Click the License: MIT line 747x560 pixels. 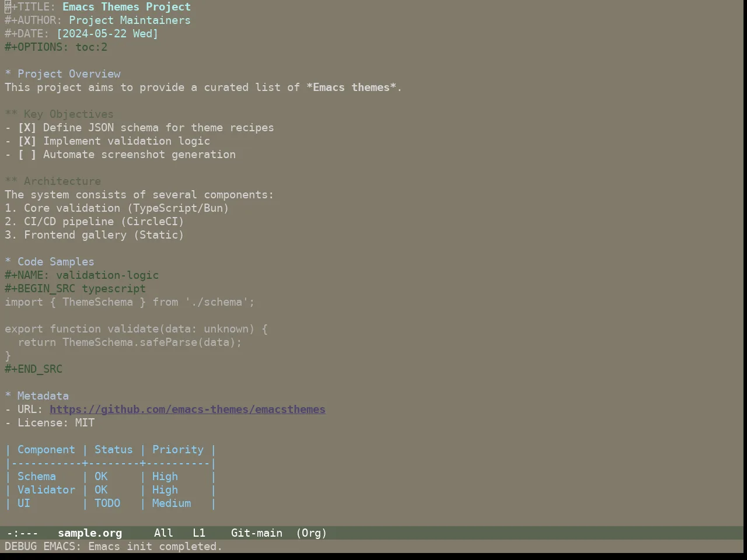pyautogui.click(x=50, y=423)
